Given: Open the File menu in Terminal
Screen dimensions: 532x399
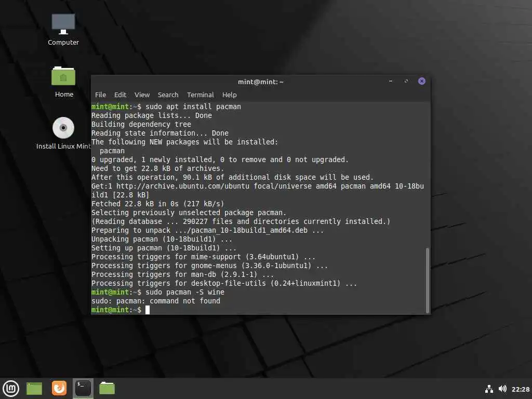Looking at the screenshot, I should point(100,95).
